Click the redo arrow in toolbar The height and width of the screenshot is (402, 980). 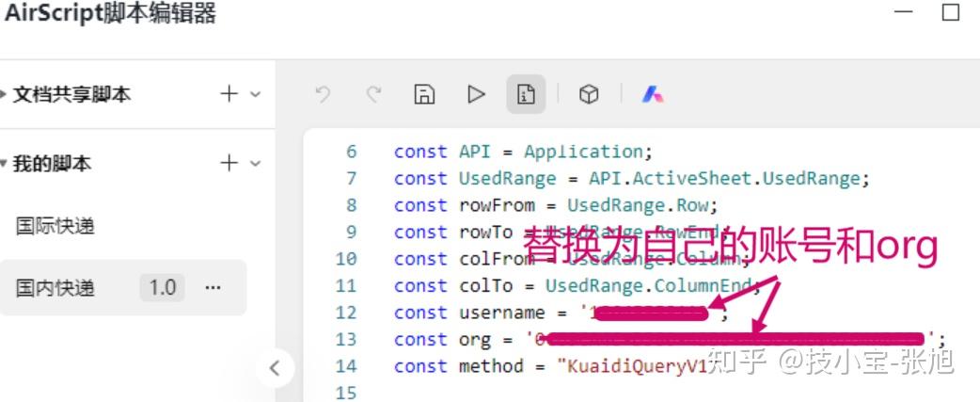(x=373, y=94)
